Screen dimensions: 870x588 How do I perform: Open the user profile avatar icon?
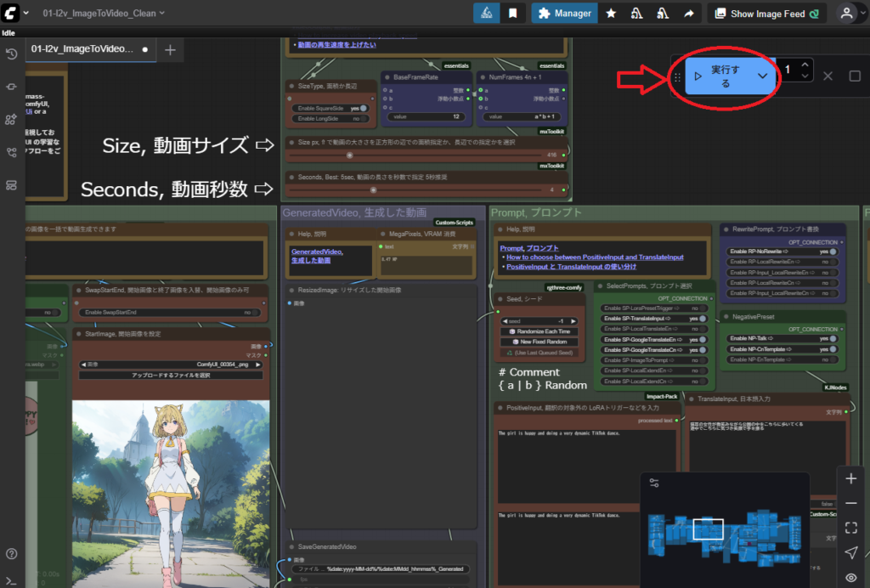[847, 14]
